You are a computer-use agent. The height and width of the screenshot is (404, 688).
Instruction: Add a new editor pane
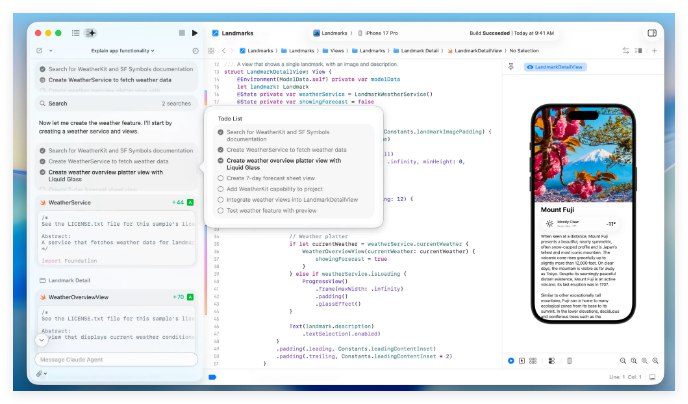click(x=654, y=51)
